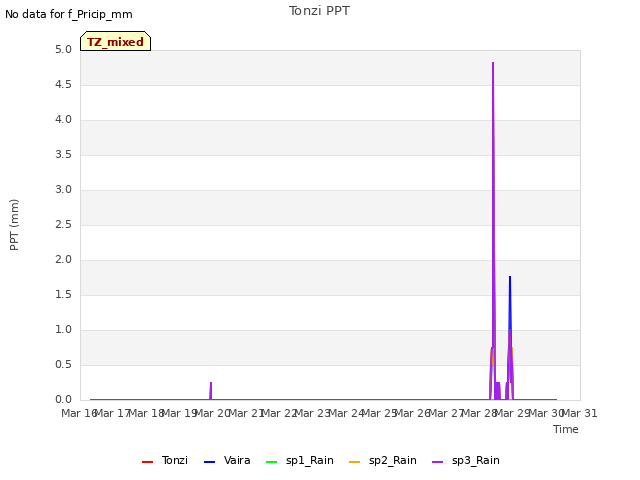Click the Mar 16 x-axis tick label
This screenshot has height=480, width=640.
(79, 413)
